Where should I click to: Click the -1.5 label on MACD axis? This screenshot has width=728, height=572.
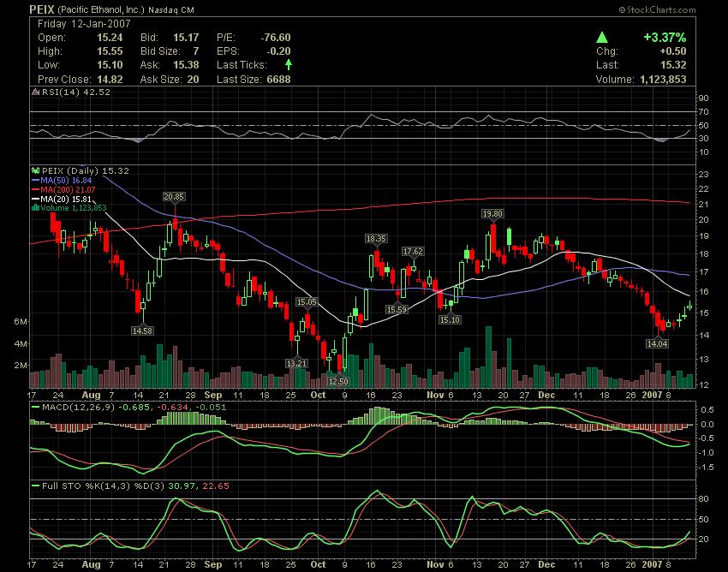[x=707, y=468]
